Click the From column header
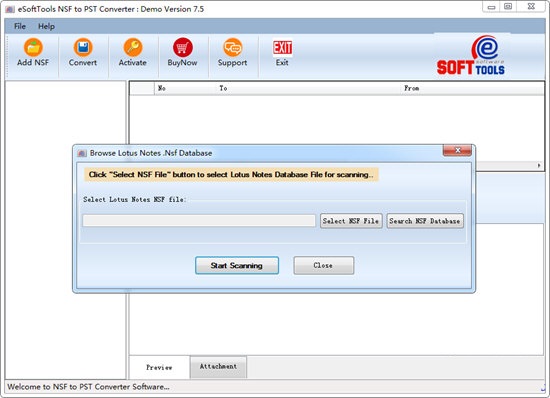The image size is (550, 398). point(411,88)
